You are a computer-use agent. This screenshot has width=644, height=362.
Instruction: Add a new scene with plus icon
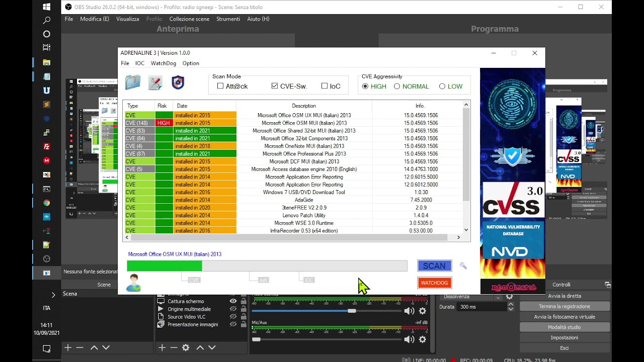68,347
